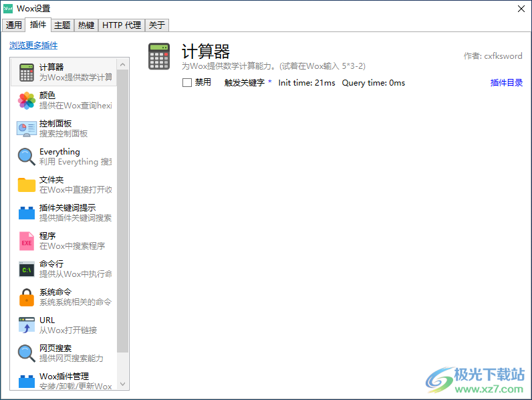The image size is (532, 400).
Task: Click the 控制面板 plugin icon
Action: pyautogui.click(x=27, y=128)
